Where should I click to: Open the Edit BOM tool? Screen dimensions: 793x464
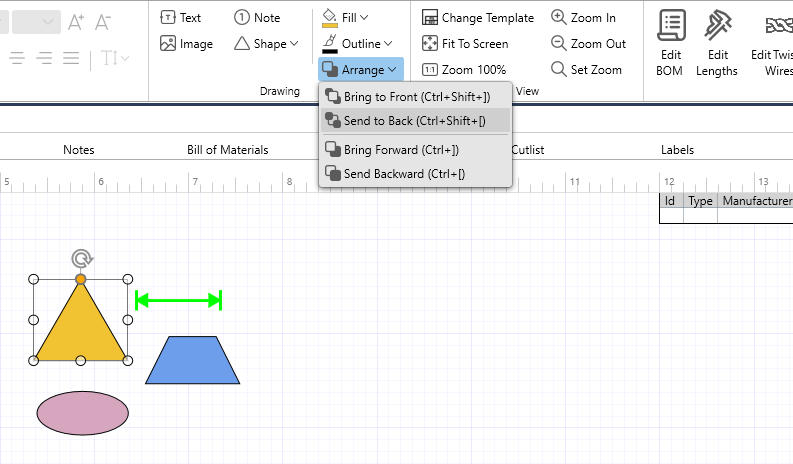(671, 44)
